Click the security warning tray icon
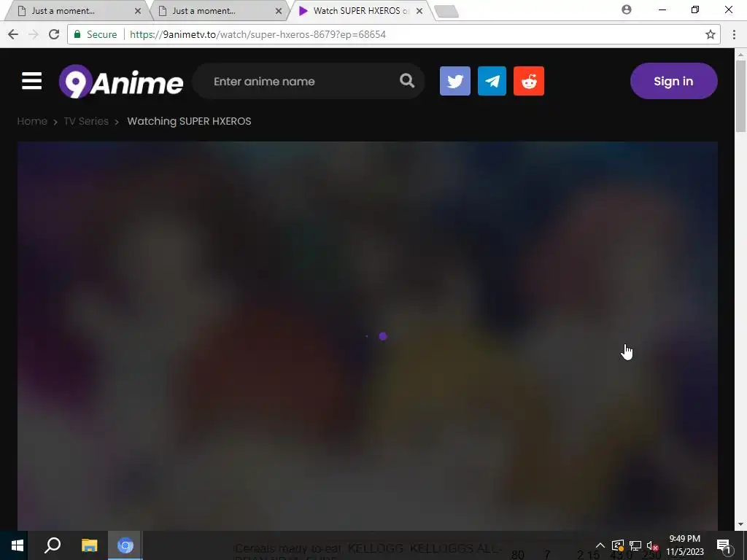The width and height of the screenshot is (747, 560). tap(618, 545)
